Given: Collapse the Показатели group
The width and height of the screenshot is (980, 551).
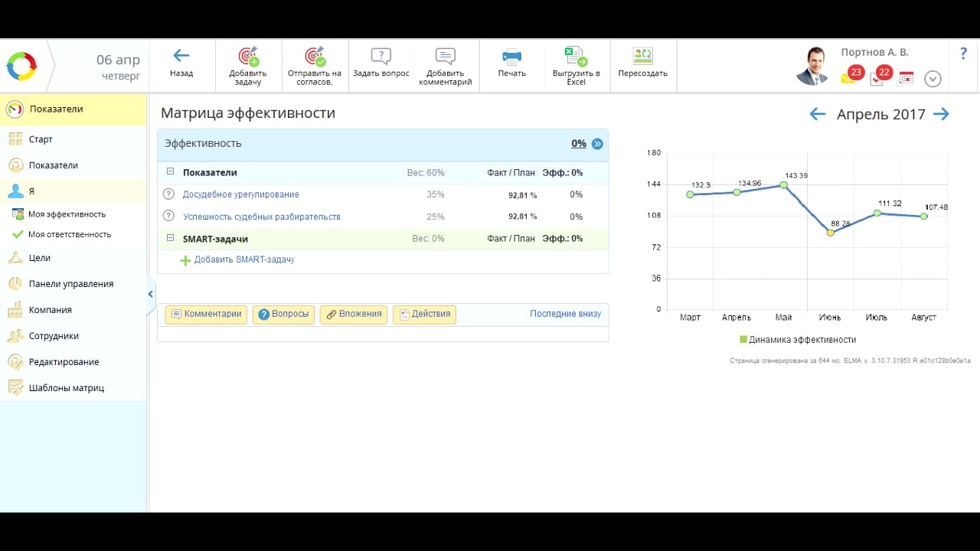Looking at the screenshot, I should pyautogui.click(x=171, y=172).
